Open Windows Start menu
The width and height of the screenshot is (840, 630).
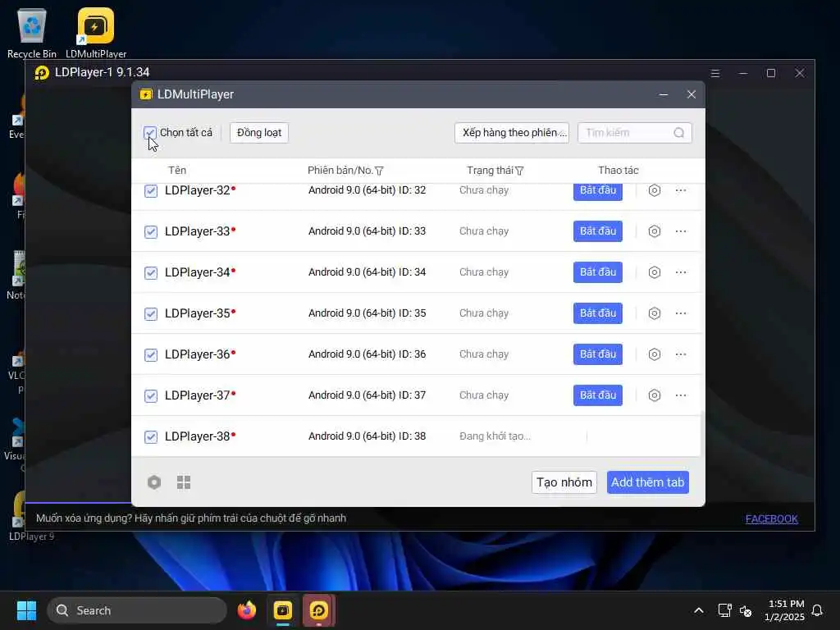[26, 610]
